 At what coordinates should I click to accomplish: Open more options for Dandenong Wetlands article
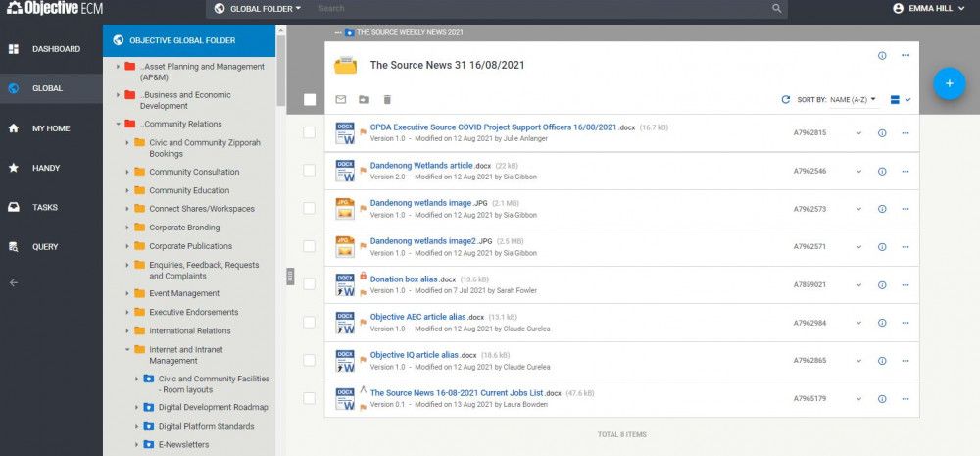(905, 172)
